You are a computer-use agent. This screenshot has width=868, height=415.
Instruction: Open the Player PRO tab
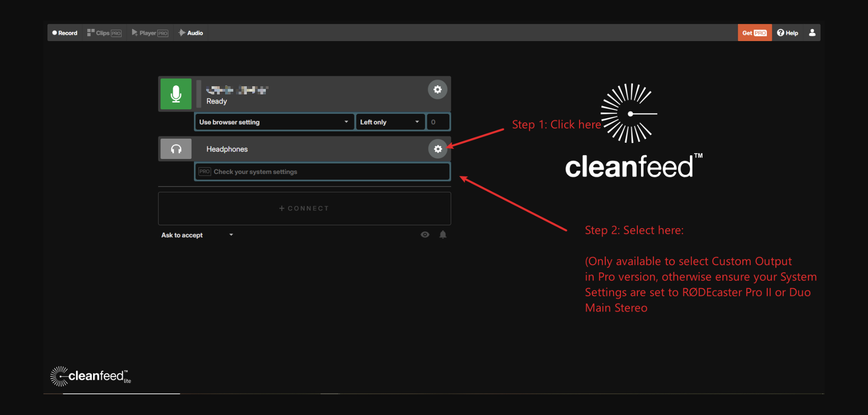[150, 33]
